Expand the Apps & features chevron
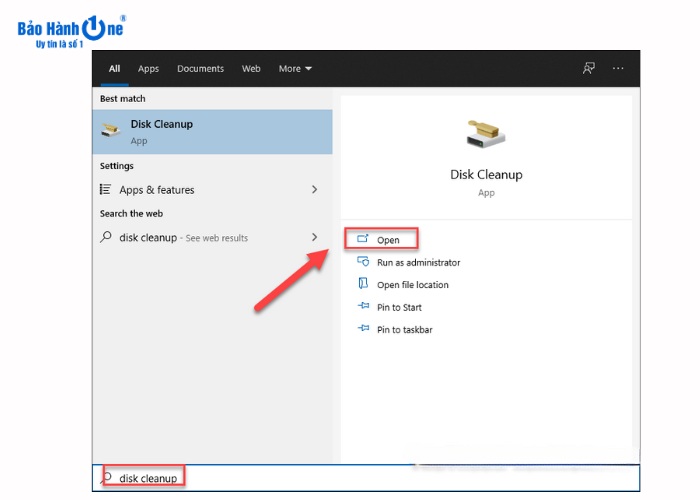Viewport: 700px width, 500px height. tap(314, 189)
